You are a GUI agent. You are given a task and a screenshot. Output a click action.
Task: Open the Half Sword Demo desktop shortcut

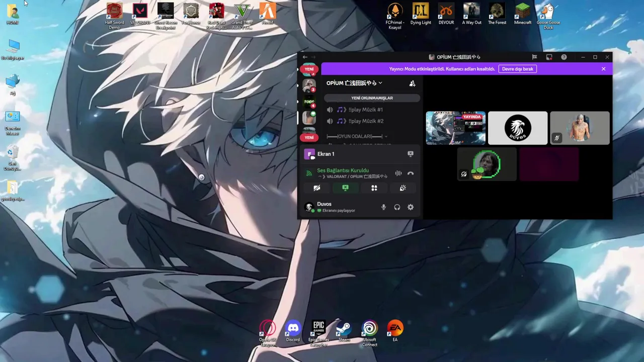coord(114,15)
